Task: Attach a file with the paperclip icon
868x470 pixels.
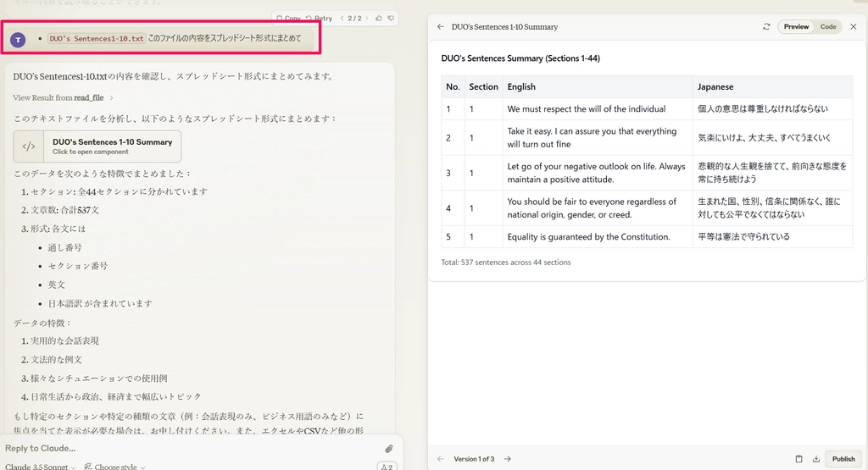Action: (x=389, y=449)
